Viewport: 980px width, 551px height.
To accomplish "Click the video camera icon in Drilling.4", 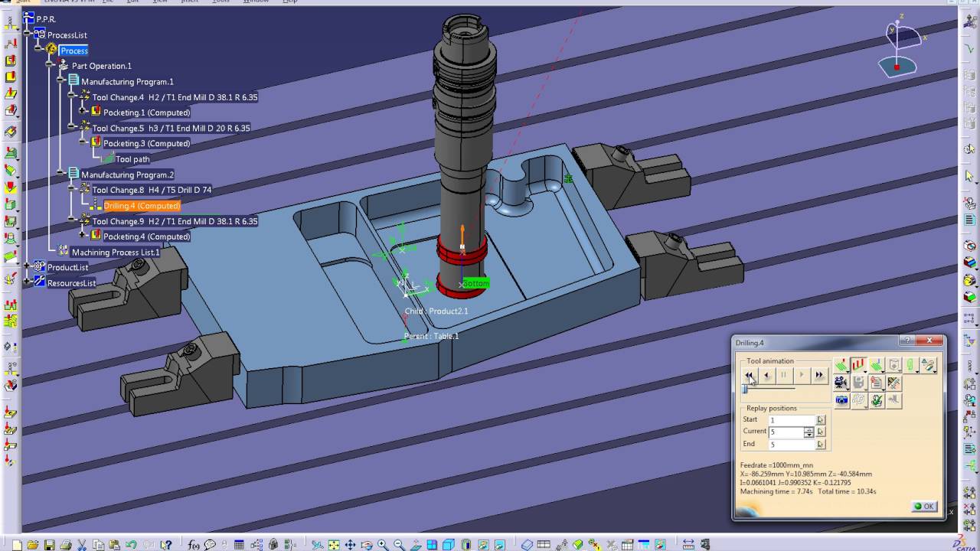I will 841,383.
